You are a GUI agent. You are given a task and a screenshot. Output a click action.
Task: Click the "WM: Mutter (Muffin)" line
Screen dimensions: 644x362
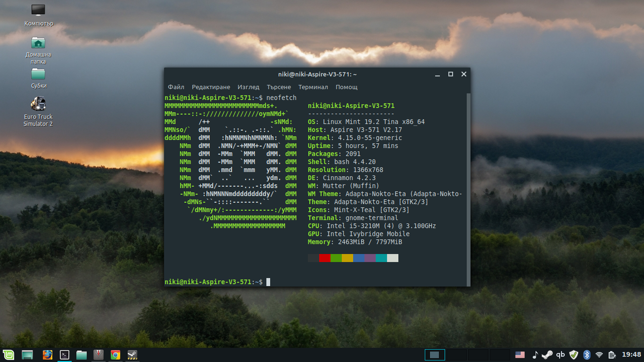click(x=344, y=186)
